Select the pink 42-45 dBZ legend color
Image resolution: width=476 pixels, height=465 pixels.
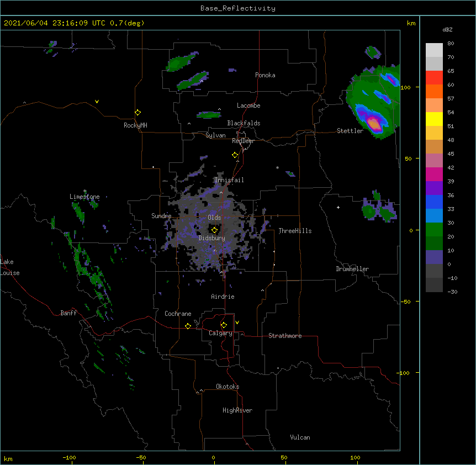pos(434,161)
